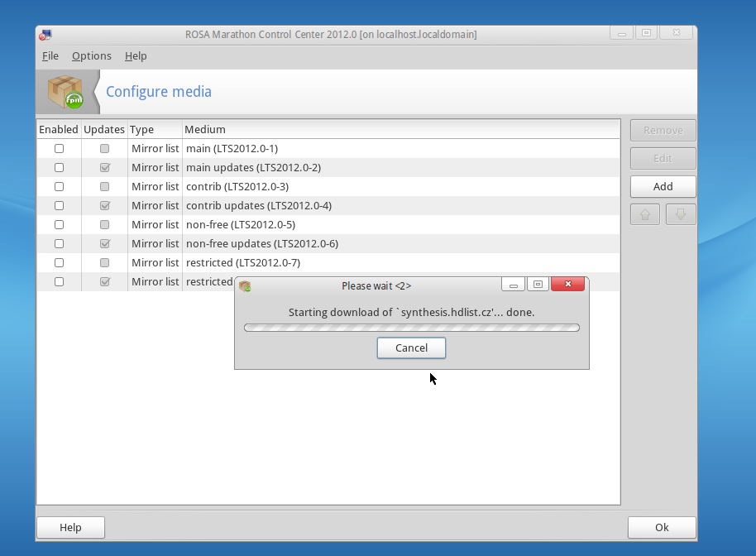Maximize the ROSA Marathon Control Center window

click(x=646, y=33)
